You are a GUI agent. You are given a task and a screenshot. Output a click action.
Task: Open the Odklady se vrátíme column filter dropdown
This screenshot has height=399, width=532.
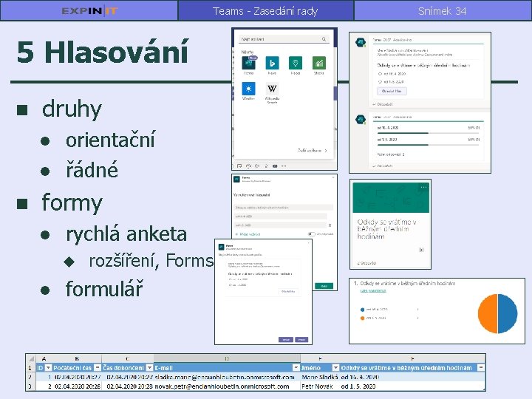click(x=481, y=368)
